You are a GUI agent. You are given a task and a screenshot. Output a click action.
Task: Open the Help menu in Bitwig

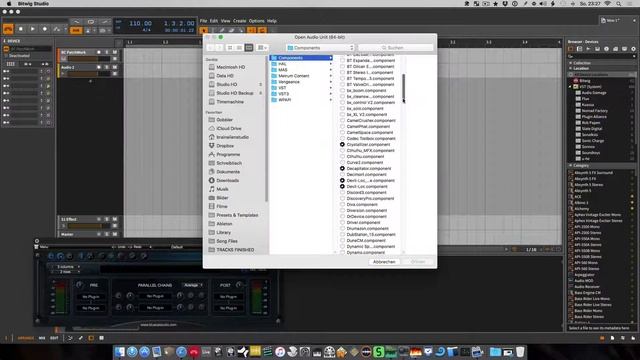click(x=271, y=21)
